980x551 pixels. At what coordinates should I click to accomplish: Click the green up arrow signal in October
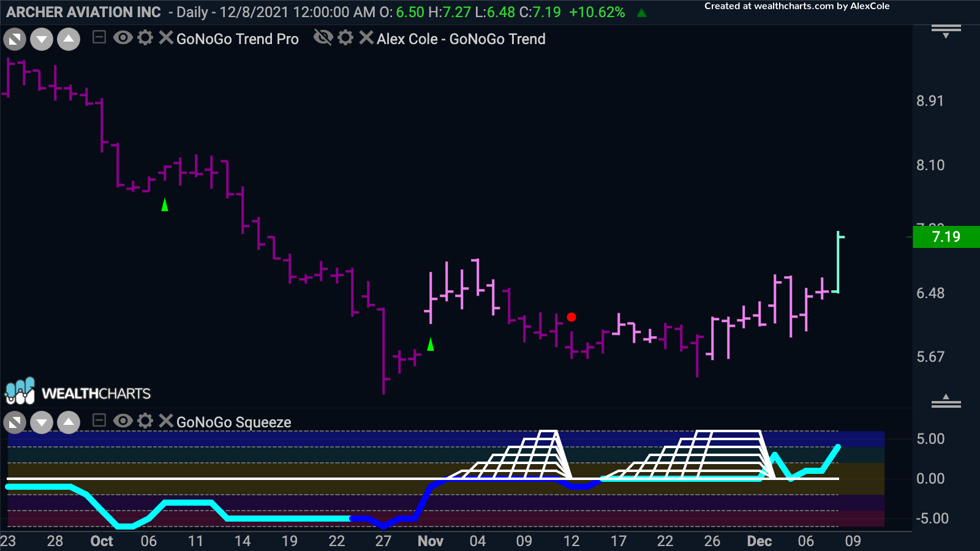point(165,205)
